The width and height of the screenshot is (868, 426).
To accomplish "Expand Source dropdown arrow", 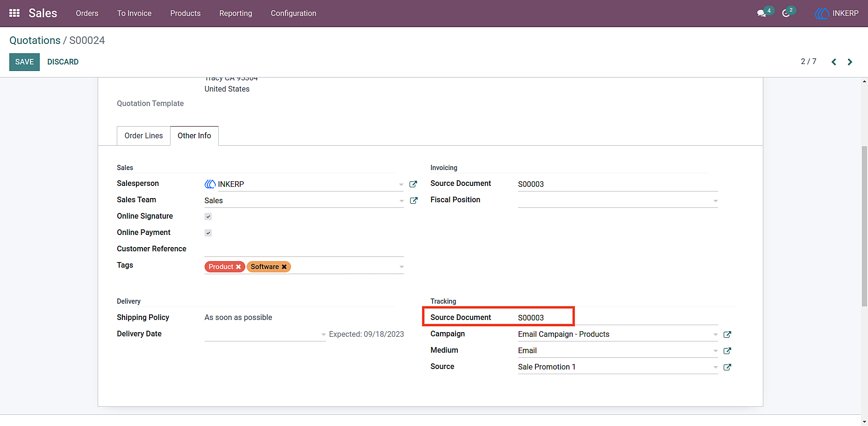I will 715,367.
